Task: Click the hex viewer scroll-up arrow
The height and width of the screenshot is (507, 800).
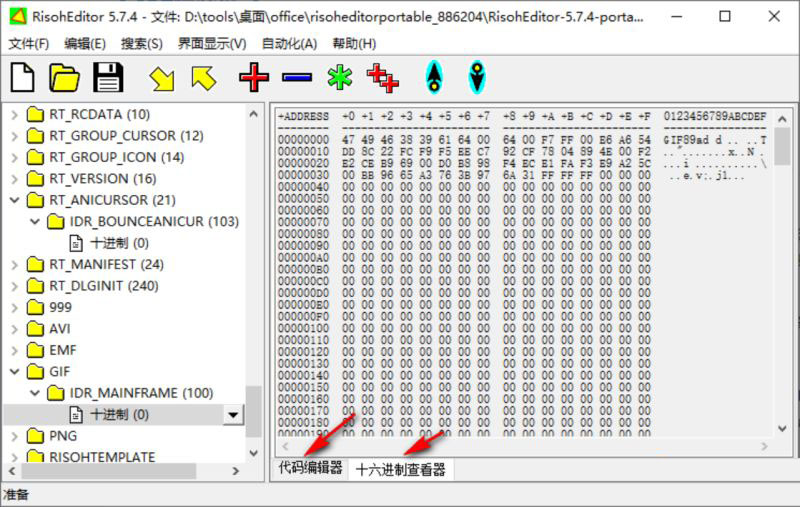Action: point(782,119)
